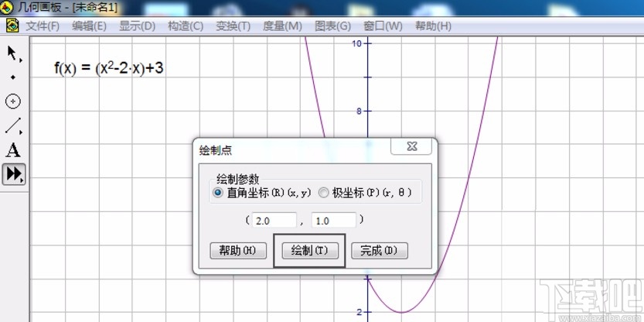
Task: Click the y-axis label 10
Action: coord(356,43)
